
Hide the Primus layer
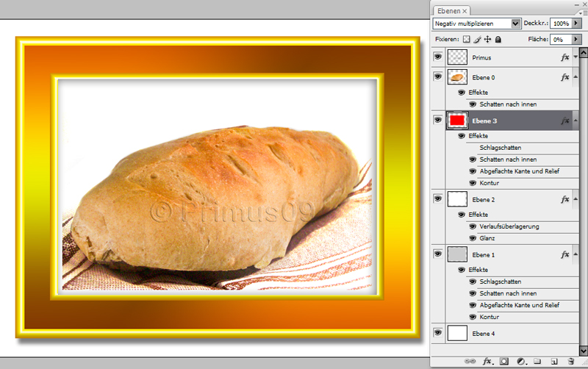pyautogui.click(x=438, y=57)
